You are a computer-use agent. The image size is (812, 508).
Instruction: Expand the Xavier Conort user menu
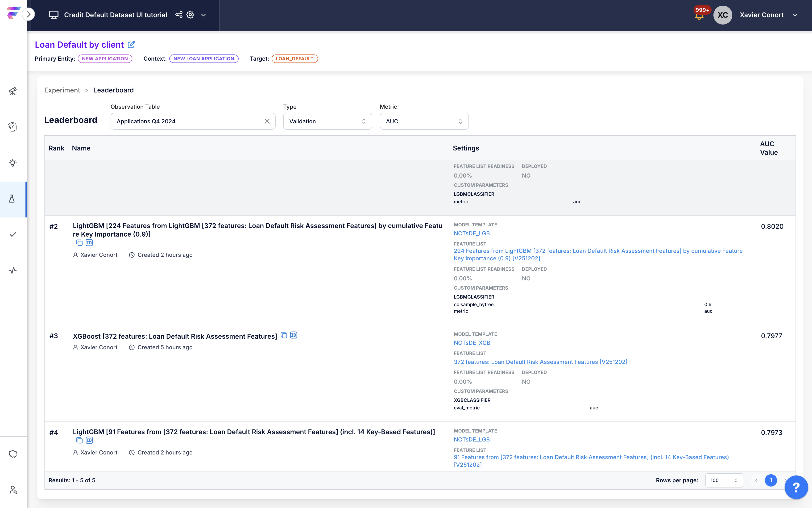(x=795, y=15)
